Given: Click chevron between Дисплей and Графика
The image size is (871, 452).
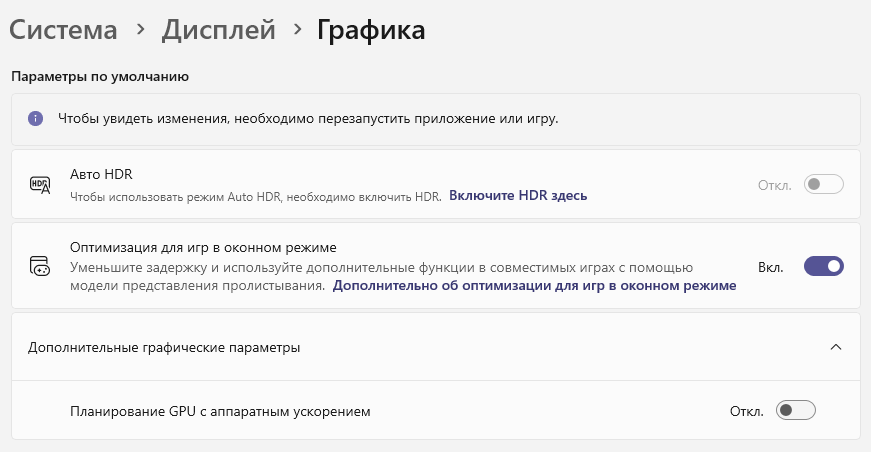Looking at the screenshot, I should point(297,29).
